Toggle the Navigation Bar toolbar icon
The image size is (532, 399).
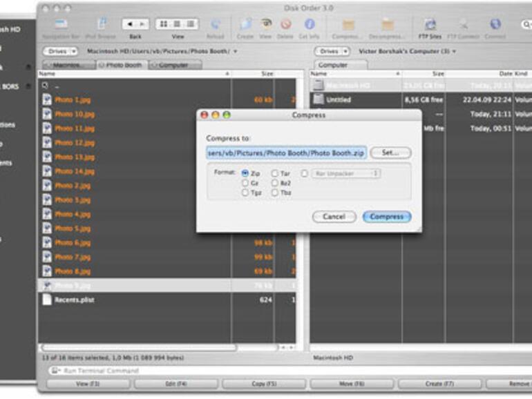61,24
